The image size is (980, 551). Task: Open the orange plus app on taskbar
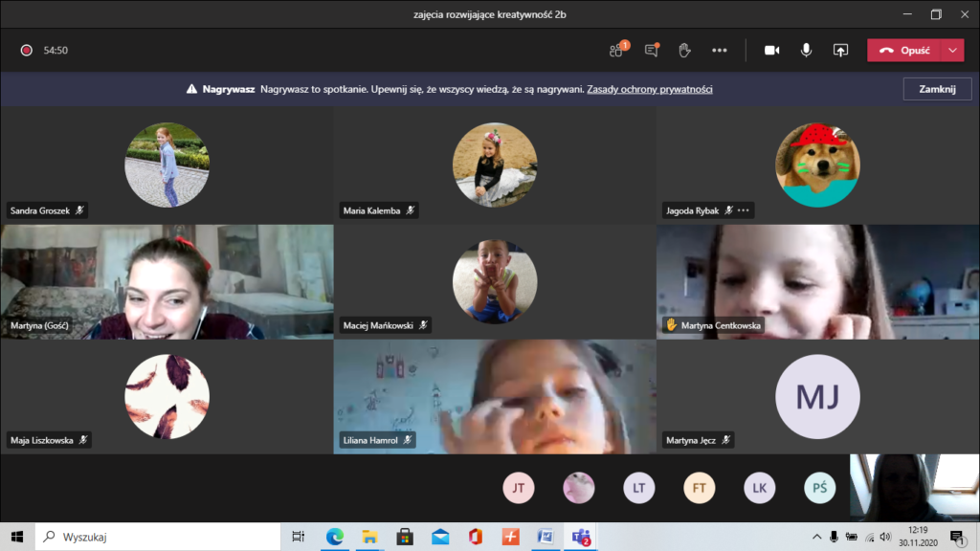(511, 537)
